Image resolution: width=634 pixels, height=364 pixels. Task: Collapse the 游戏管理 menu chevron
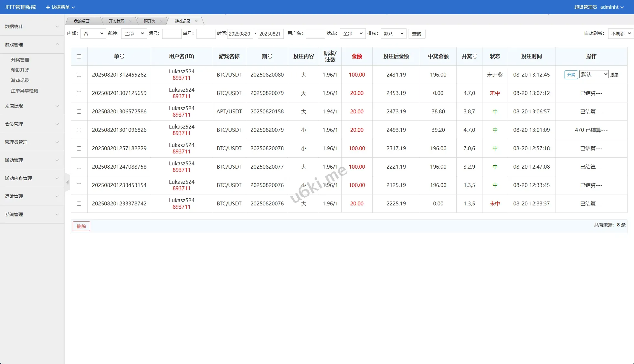(x=57, y=45)
